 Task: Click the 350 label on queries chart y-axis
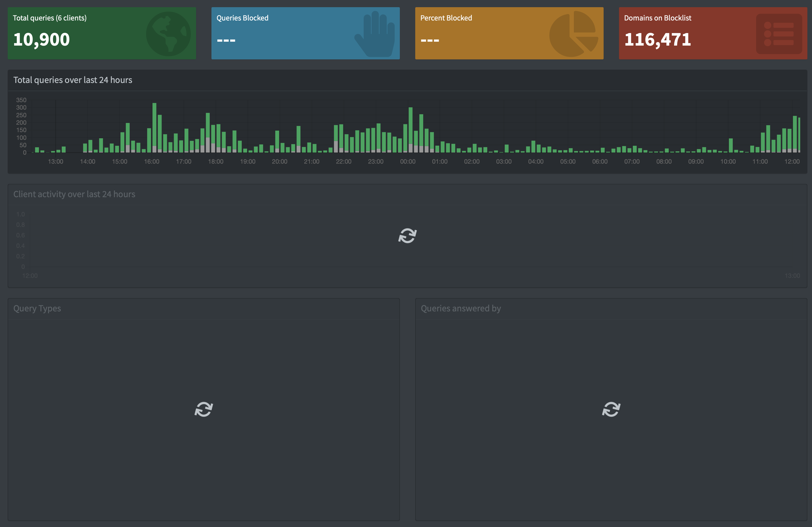[x=21, y=100]
